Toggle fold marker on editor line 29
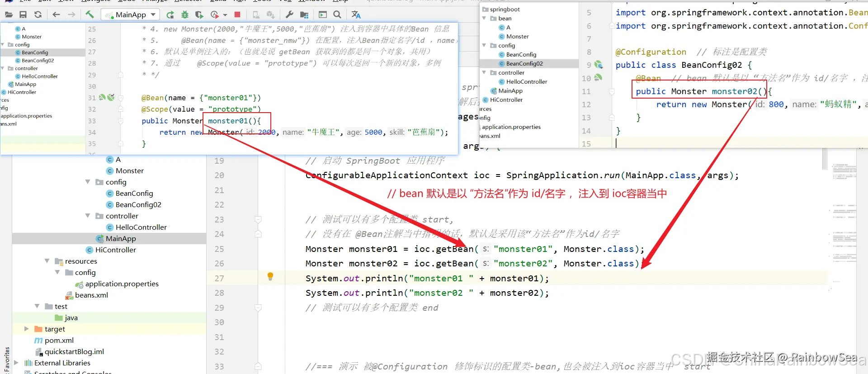Image resolution: width=868 pixels, height=374 pixels. point(258,308)
